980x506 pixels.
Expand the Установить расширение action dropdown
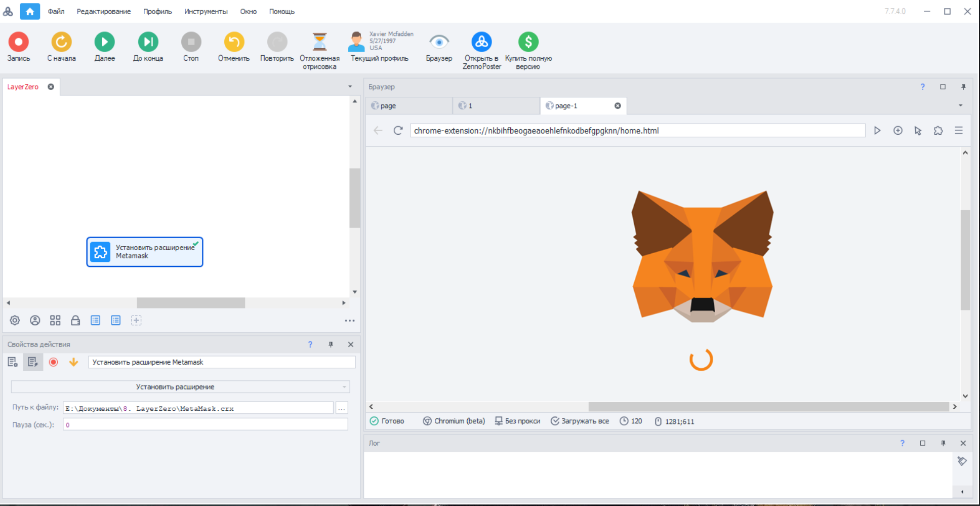point(344,387)
